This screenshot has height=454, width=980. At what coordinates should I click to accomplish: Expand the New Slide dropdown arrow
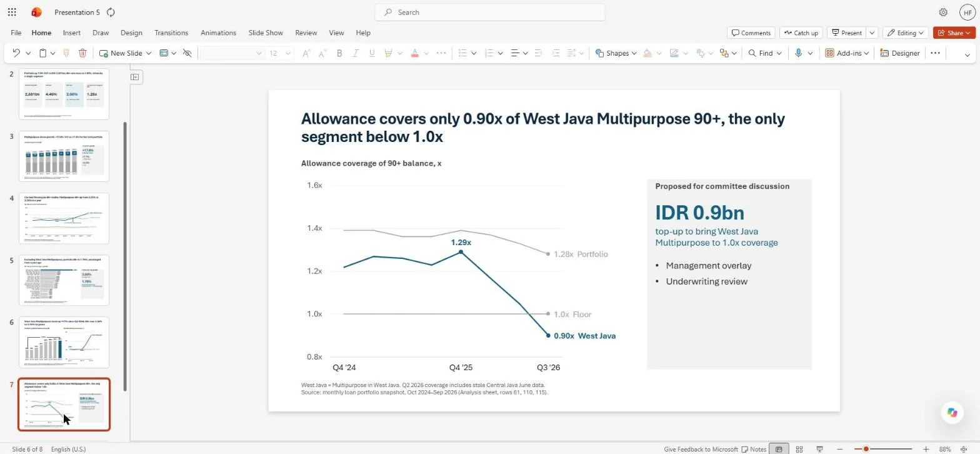(x=149, y=53)
